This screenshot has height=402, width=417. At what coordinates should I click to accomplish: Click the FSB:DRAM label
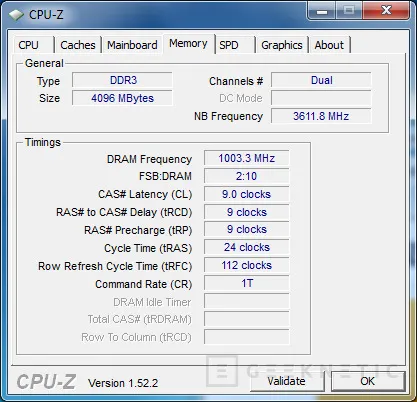point(165,176)
